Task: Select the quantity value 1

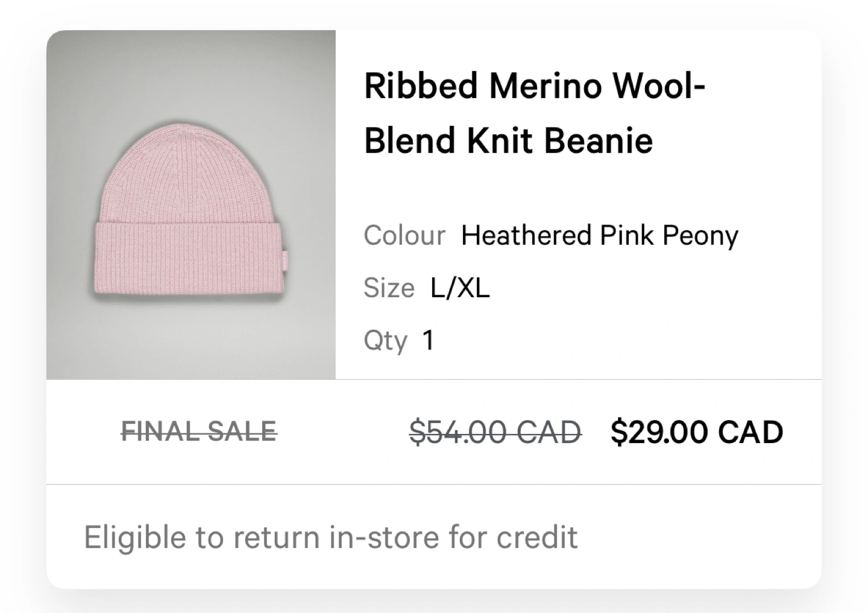Action: click(428, 341)
